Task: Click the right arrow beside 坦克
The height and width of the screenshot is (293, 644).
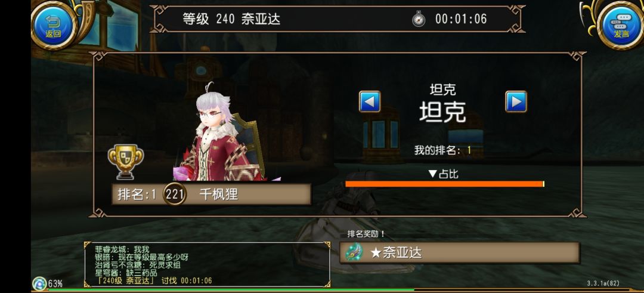Action: pyautogui.click(x=516, y=101)
